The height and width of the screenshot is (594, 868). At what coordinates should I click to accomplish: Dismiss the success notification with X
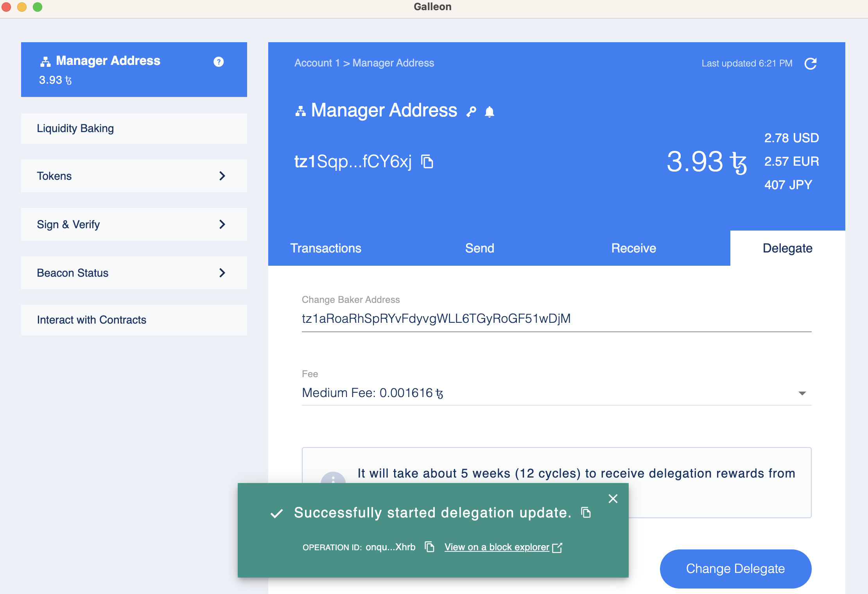(613, 499)
